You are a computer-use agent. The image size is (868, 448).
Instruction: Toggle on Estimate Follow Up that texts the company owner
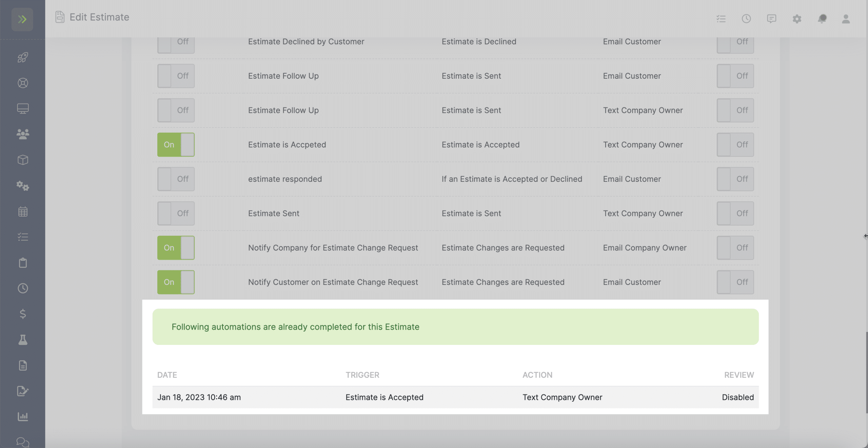(176, 110)
